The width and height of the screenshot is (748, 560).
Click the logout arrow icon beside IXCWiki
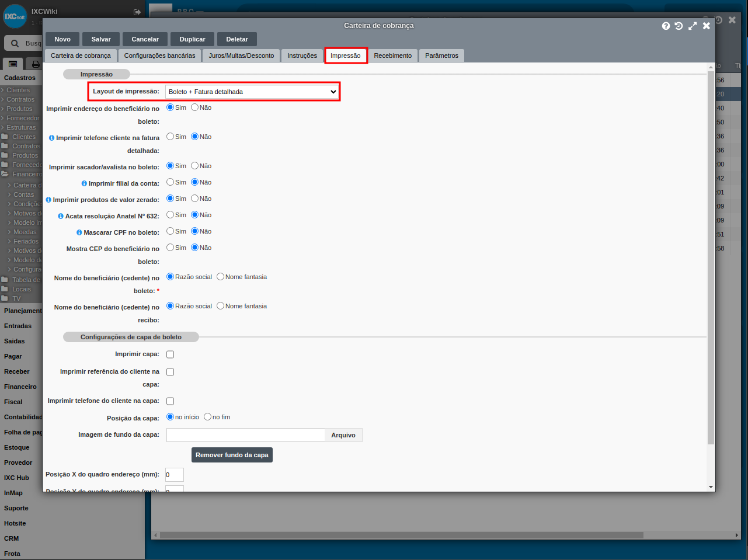137,12
